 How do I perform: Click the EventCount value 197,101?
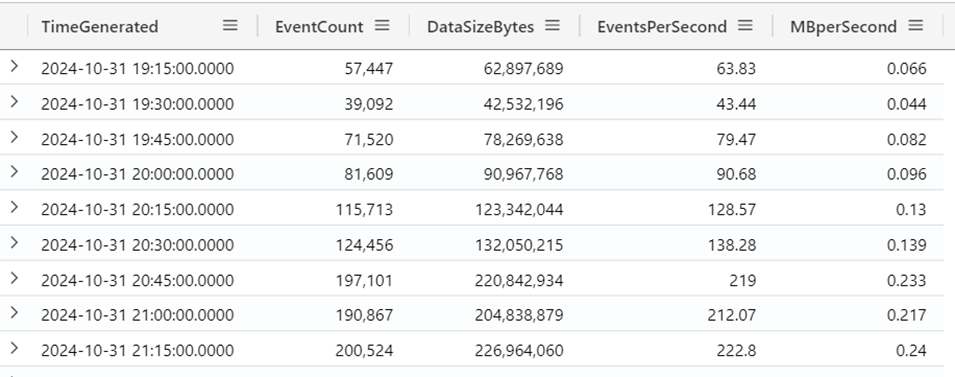[x=364, y=280]
